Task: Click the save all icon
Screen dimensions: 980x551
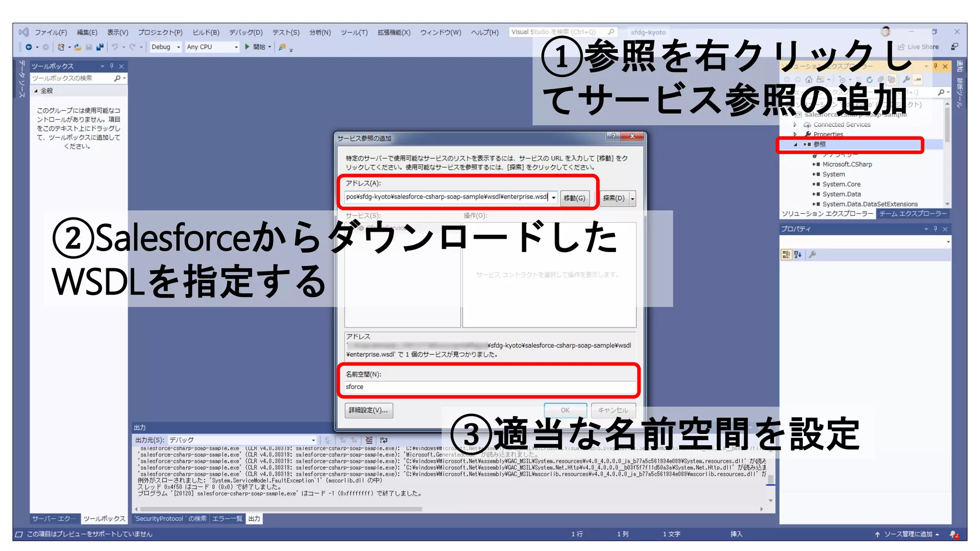Action: tap(100, 47)
